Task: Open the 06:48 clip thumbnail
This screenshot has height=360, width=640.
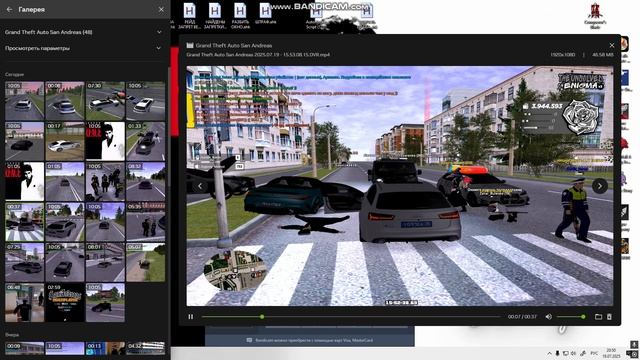Action: [24, 303]
